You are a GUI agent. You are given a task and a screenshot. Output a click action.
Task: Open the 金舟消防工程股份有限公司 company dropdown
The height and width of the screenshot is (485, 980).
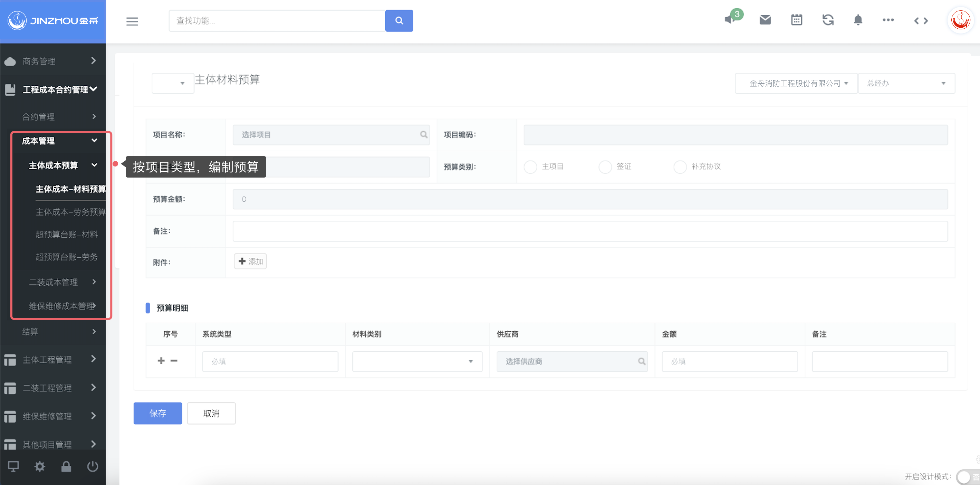pos(796,83)
